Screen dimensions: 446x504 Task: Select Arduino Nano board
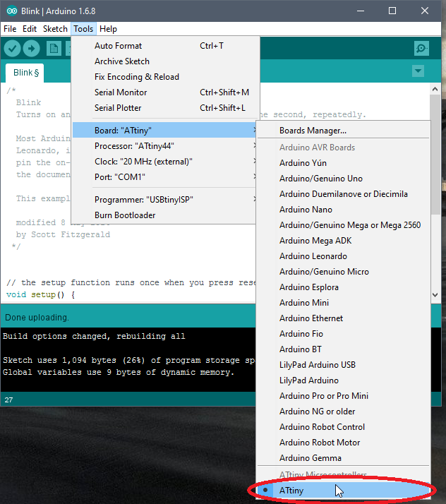[344, 210]
